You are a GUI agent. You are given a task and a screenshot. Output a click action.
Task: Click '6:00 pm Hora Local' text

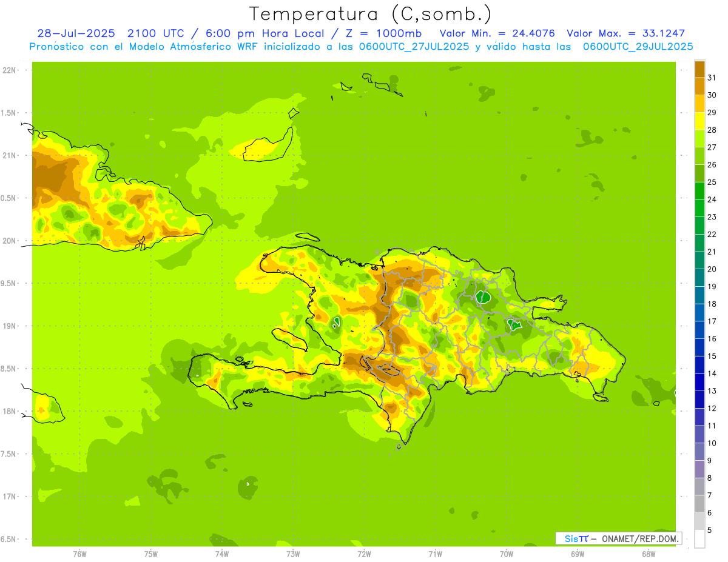pyautogui.click(x=265, y=33)
